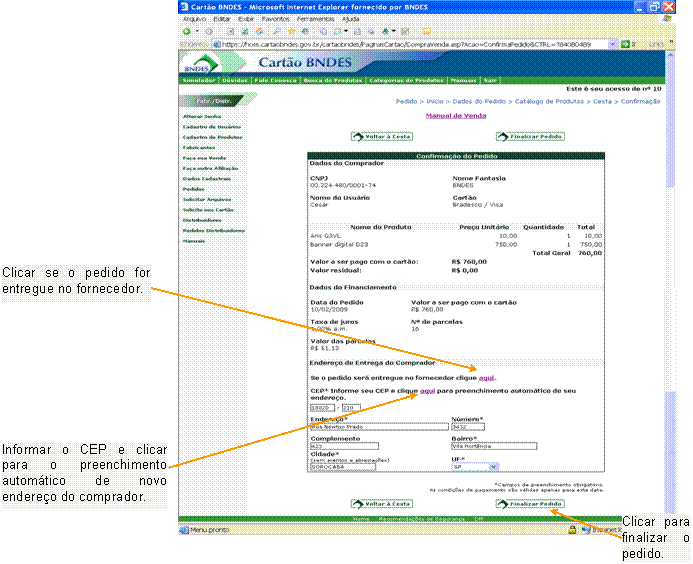This screenshot has width=693, height=564.
Task: Click the Número input field
Action: 468,427
